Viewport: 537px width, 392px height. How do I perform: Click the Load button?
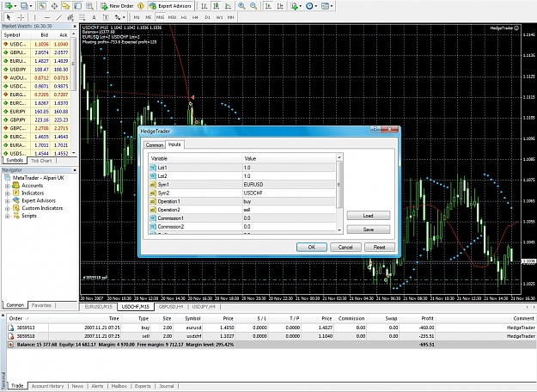pos(368,216)
